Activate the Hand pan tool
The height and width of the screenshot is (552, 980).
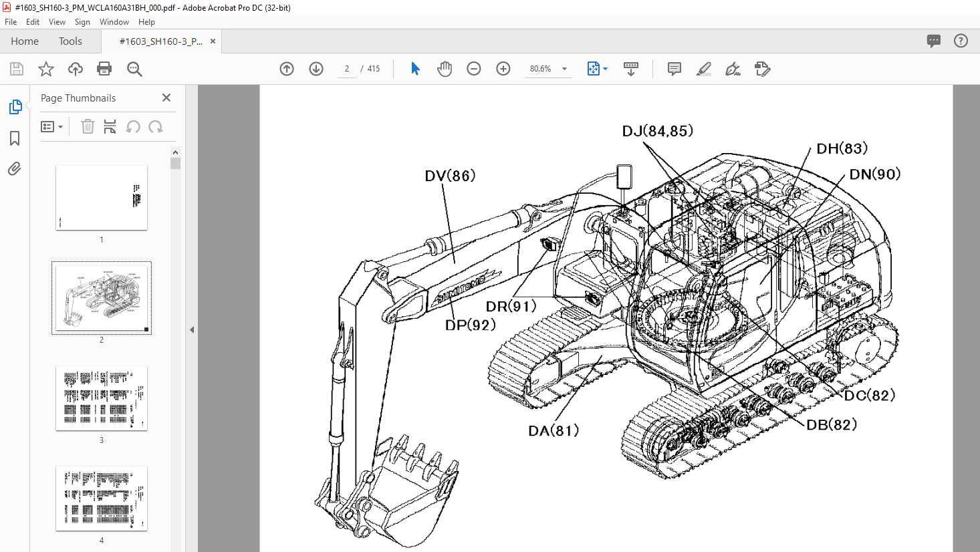point(445,69)
